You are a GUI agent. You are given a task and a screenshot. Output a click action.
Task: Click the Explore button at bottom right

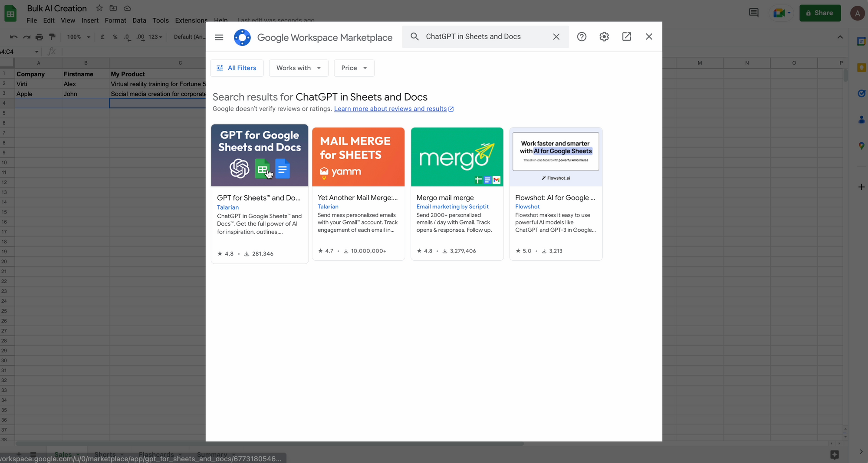coord(835,454)
